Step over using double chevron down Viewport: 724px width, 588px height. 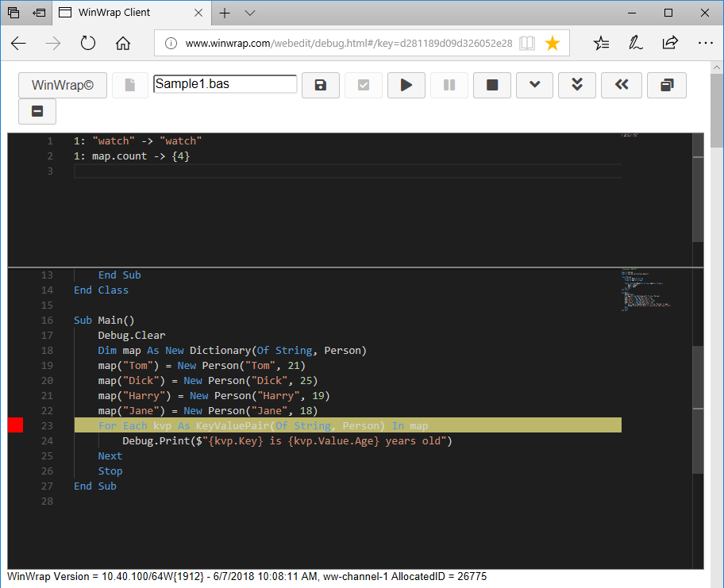coord(578,85)
